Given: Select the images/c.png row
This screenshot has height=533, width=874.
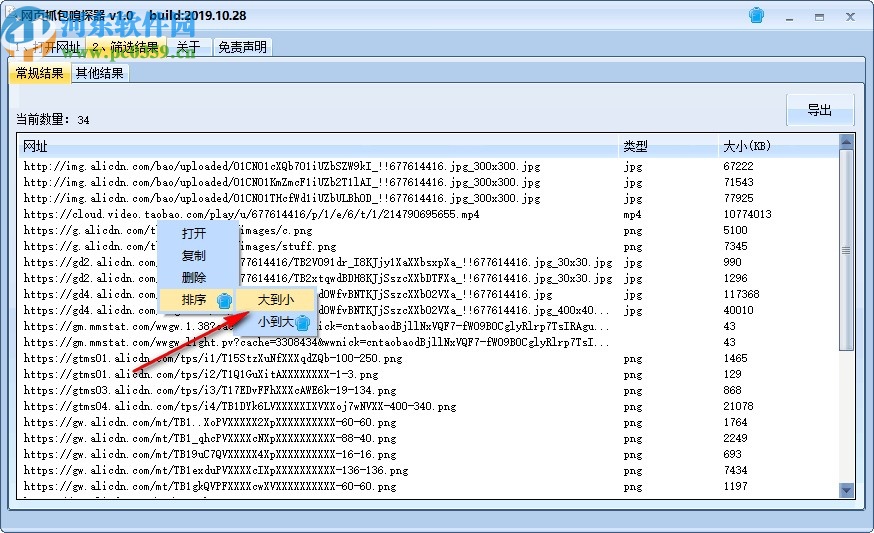Looking at the screenshot, I should pos(428,230).
